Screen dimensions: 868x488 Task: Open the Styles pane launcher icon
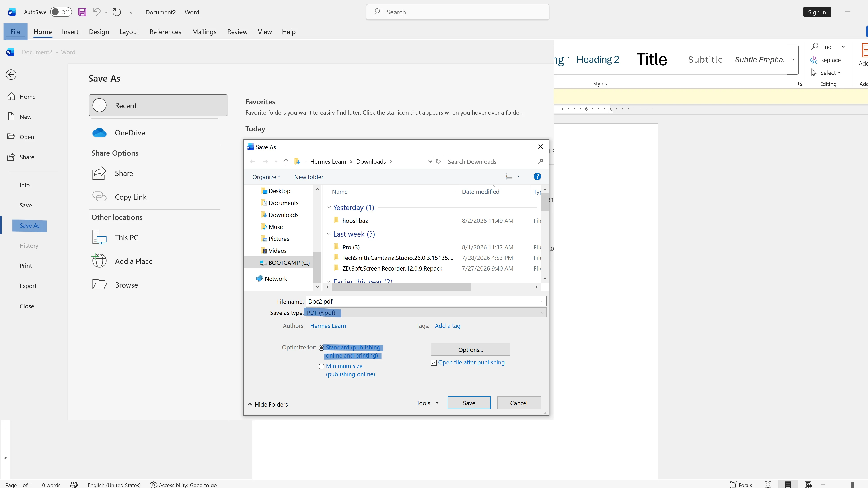click(x=800, y=84)
